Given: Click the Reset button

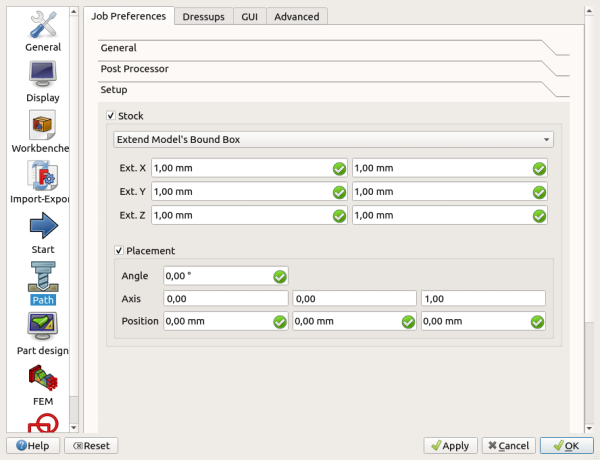Looking at the screenshot, I should click(91, 445).
